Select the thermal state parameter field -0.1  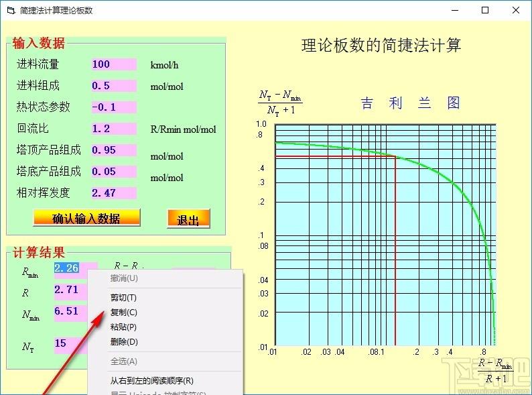coord(114,107)
